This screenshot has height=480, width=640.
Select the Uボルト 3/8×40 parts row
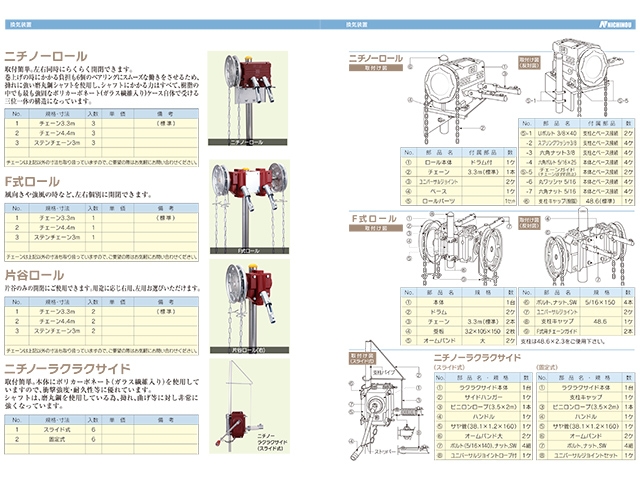(x=576, y=133)
